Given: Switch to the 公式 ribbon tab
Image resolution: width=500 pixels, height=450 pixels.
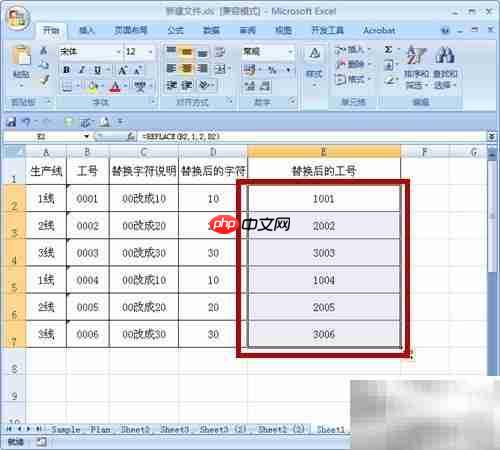Looking at the screenshot, I should (x=176, y=31).
